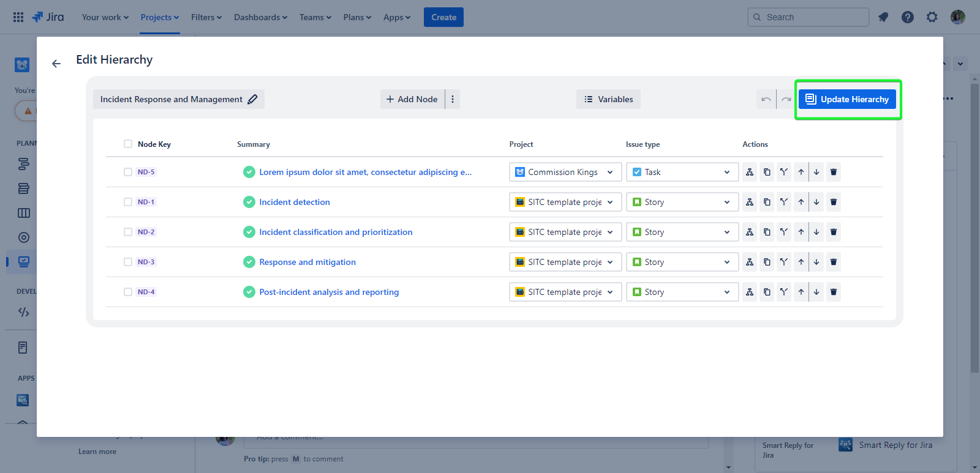The width and height of the screenshot is (980, 473).
Task: Add child node to ND-4 row
Action: coord(750,292)
